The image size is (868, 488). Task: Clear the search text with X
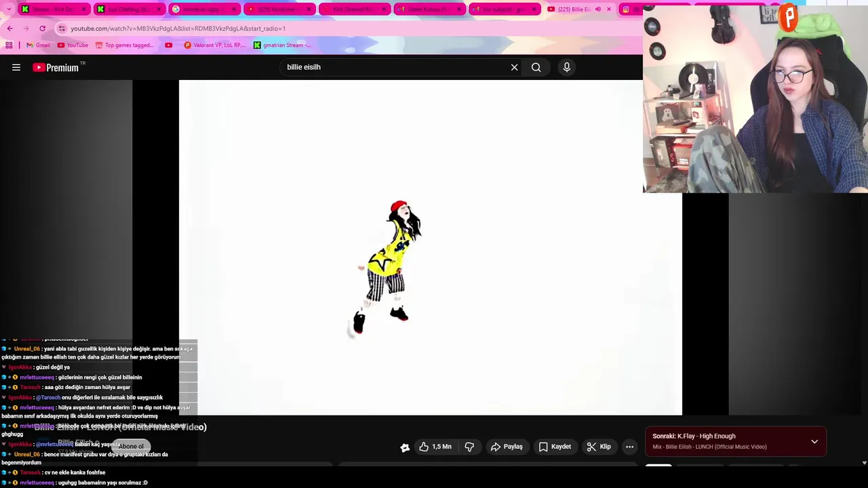(514, 67)
